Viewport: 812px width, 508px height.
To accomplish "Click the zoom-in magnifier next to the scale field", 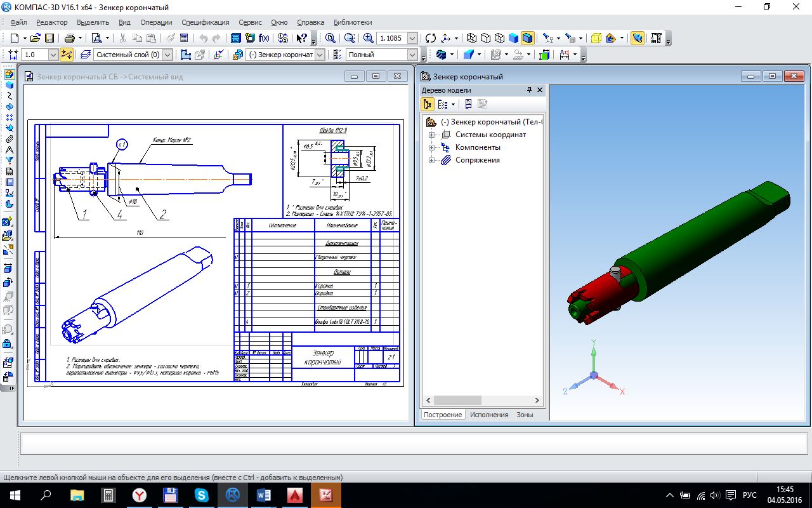I will pyautogui.click(x=369, y=38).
